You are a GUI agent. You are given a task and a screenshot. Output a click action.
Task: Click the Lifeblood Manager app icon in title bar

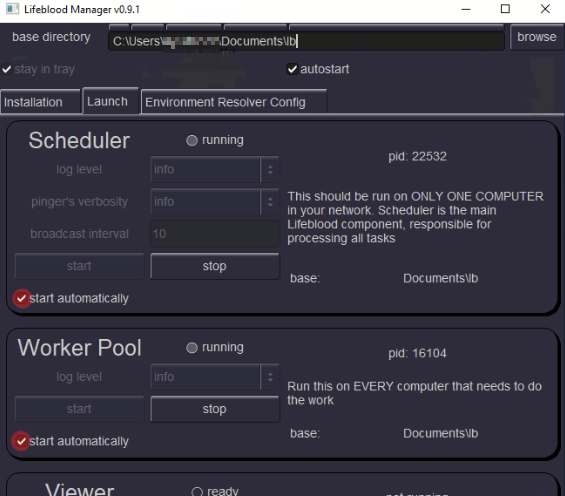(x=12, y=9)
